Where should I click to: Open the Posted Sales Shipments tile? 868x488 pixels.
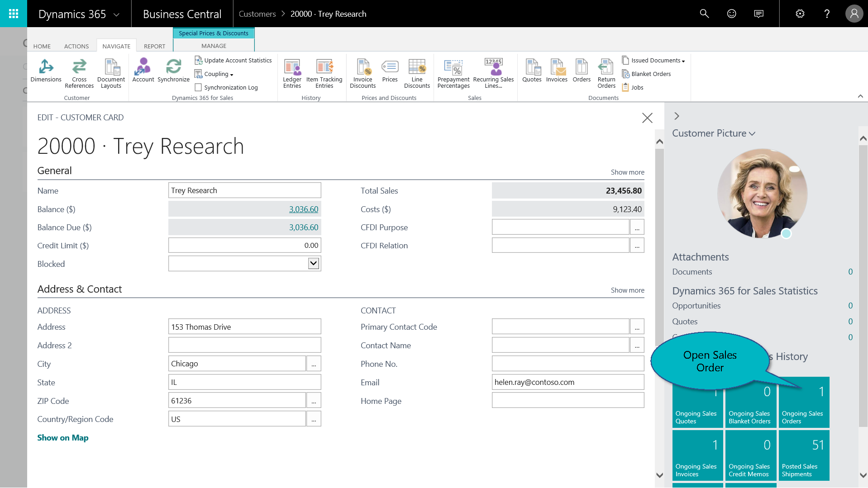[803, 455]
